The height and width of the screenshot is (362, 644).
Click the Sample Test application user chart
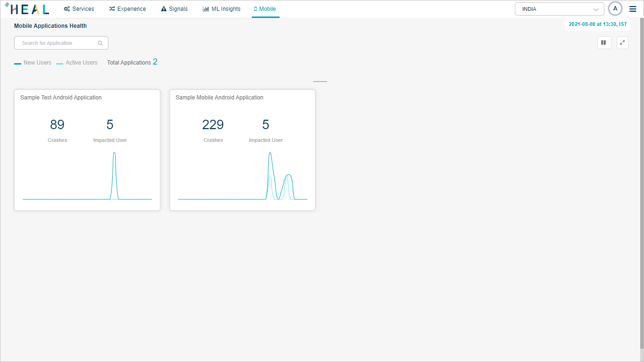pyautogui.click(x=87, y=176)
